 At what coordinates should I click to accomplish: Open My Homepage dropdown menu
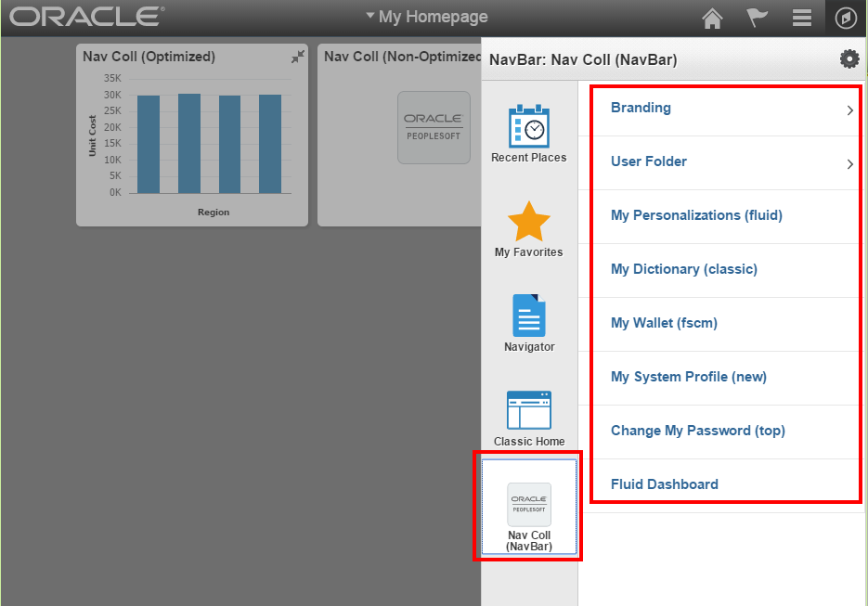click(x=427, y=17)
